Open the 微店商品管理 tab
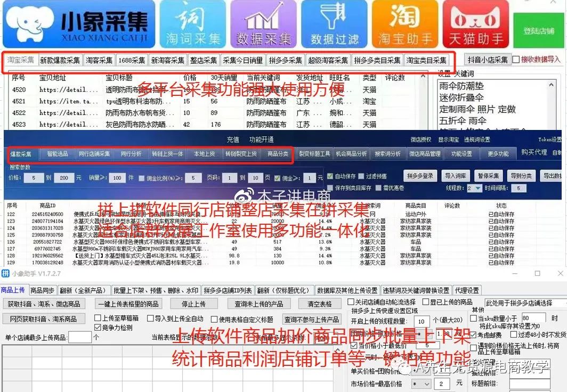Viewport: 567px width, 392px height. (x=425, y=154)
